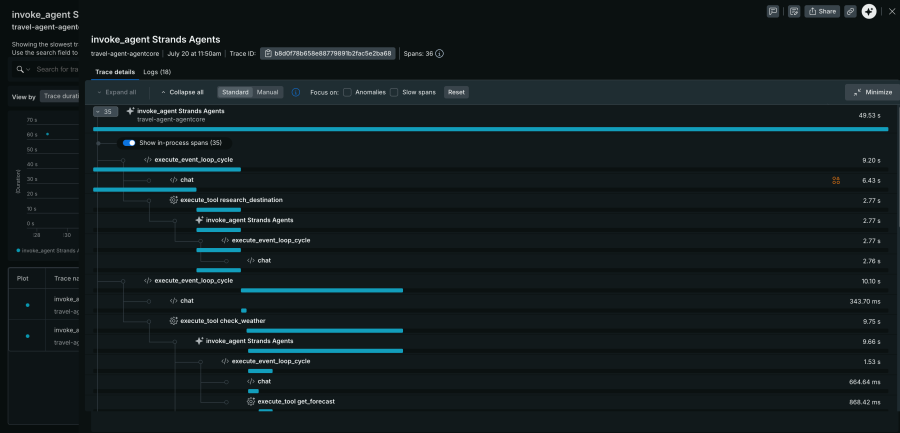Reset the focus filters
900x433 pixels.
[456, 92]
